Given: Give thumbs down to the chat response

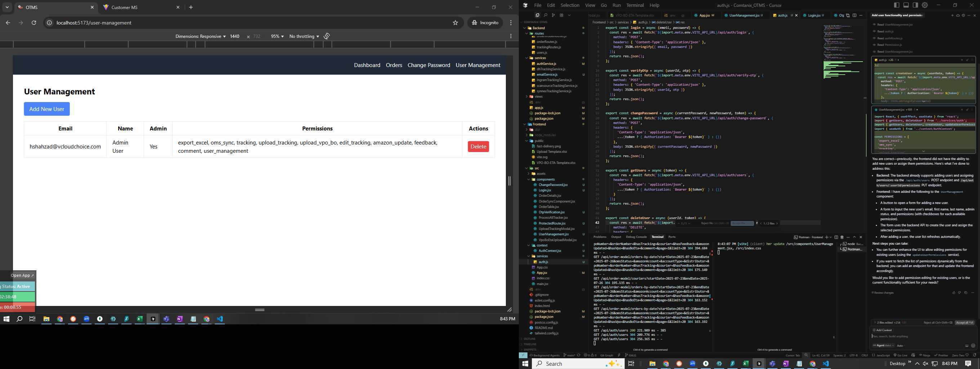Looking at the screenshot, I should point(959,293).
